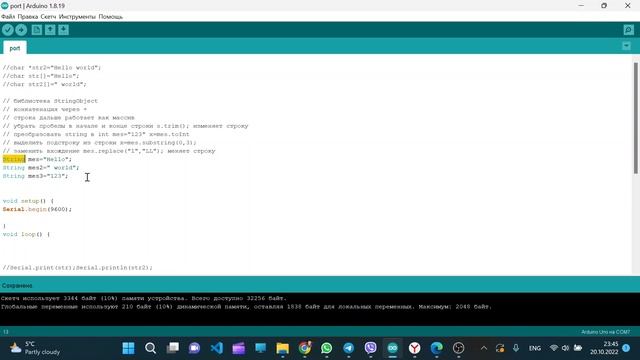This screenshot has height=360, width=640.
Task: Click the highlighted String keyword
Action: (x=14, y=159)
